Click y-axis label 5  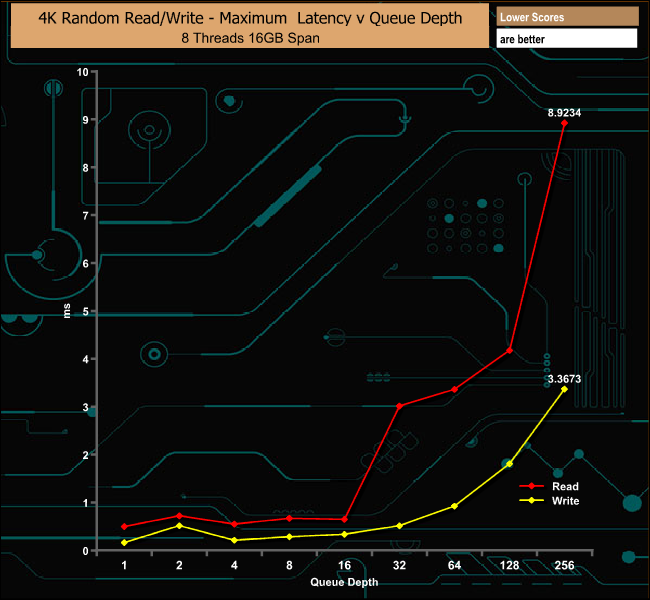tap(85, 311)
